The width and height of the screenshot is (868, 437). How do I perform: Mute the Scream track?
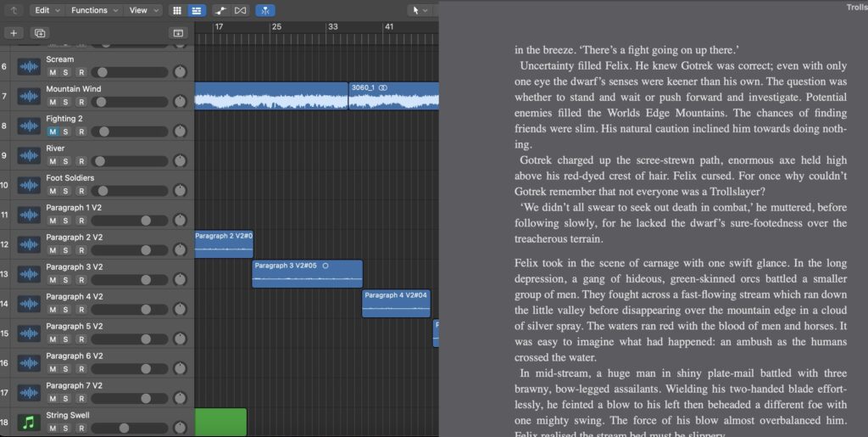[53, 73]
